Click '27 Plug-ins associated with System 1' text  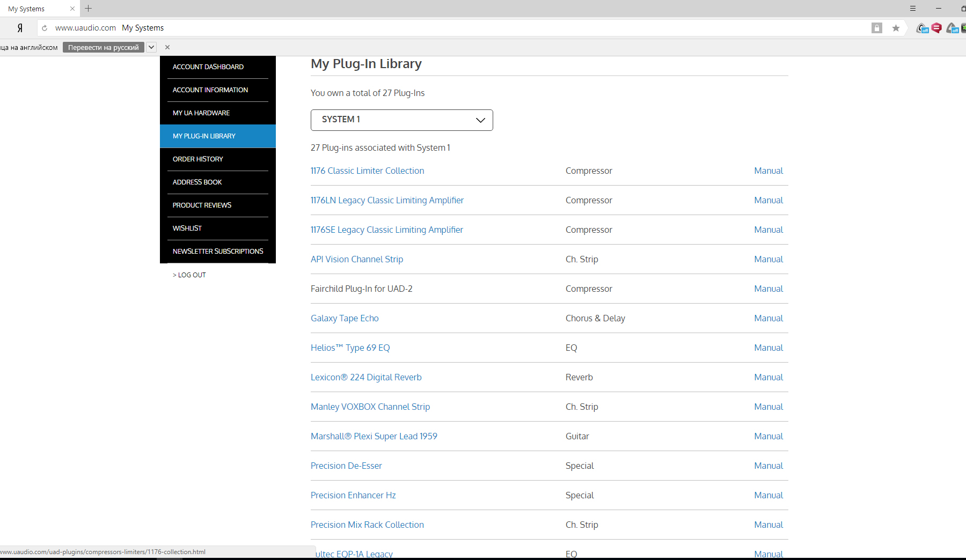coord(380,148)
